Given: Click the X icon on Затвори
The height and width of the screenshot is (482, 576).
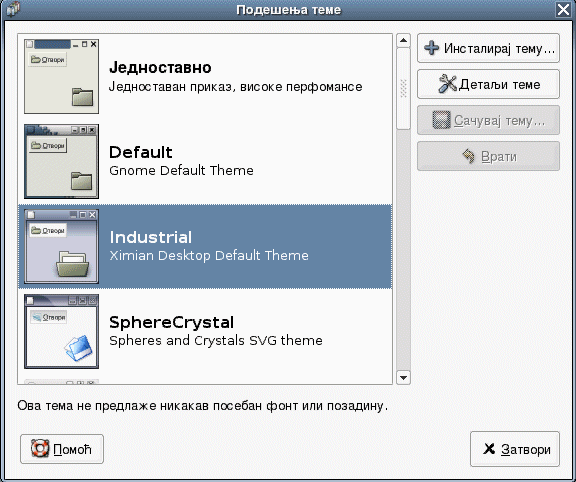Looking at the screenshot, I should pyautogui.click(x=489, y=449).
